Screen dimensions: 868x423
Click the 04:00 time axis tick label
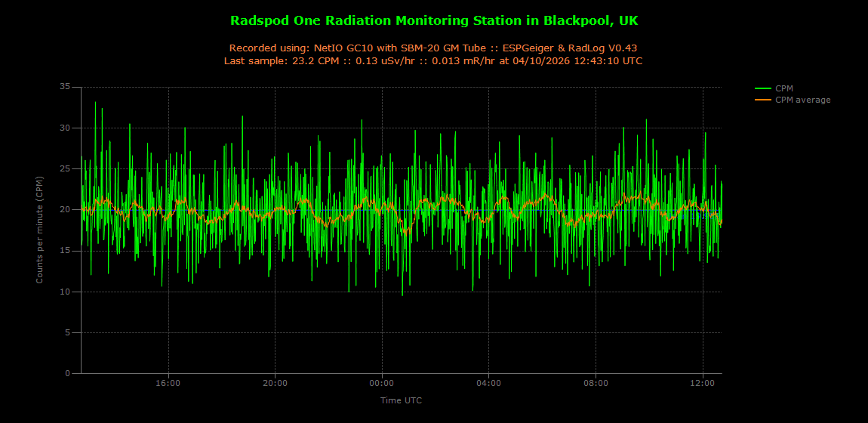coord(488,382)
